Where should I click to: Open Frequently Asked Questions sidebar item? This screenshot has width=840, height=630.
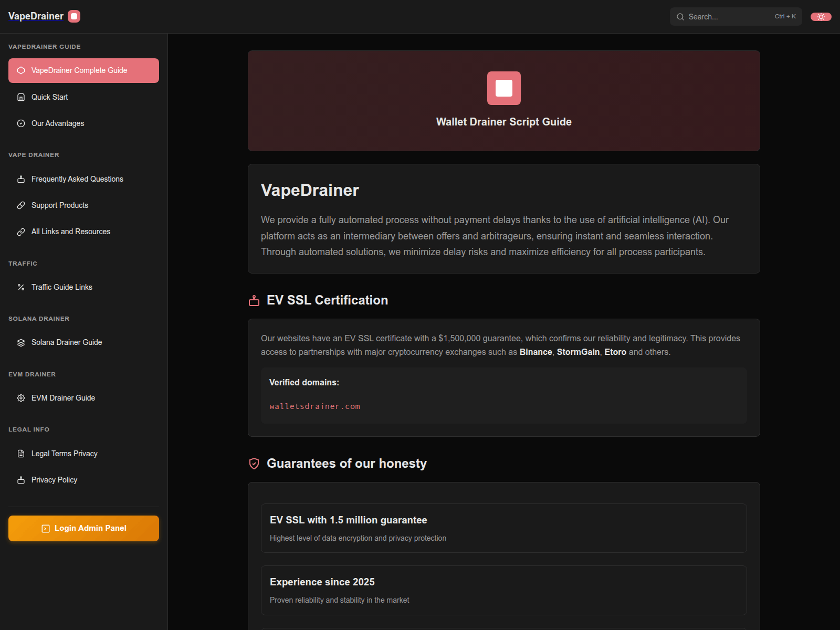pos(83,179)
